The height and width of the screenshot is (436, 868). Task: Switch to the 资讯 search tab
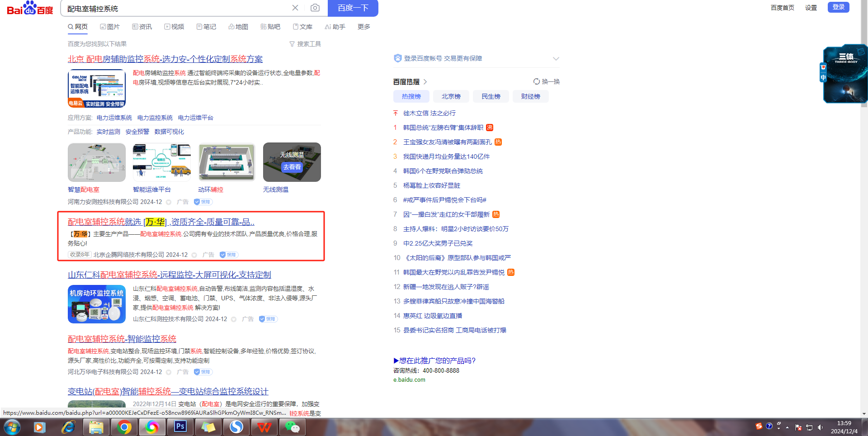tap(142, 27)
